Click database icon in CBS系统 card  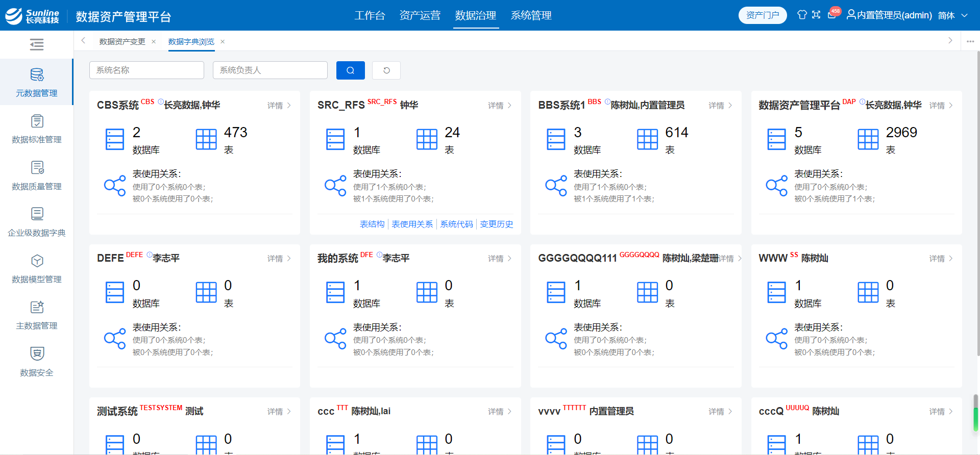[x=115, y=139]
